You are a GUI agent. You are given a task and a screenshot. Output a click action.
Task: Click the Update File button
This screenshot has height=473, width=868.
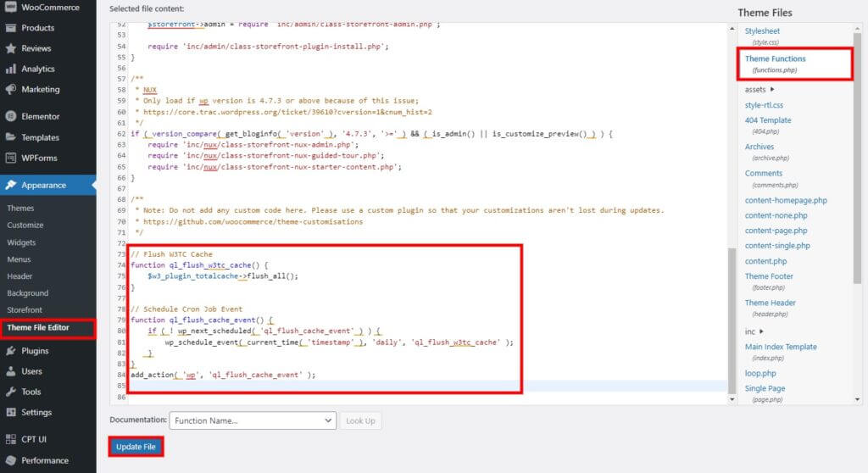coord(136,447)
